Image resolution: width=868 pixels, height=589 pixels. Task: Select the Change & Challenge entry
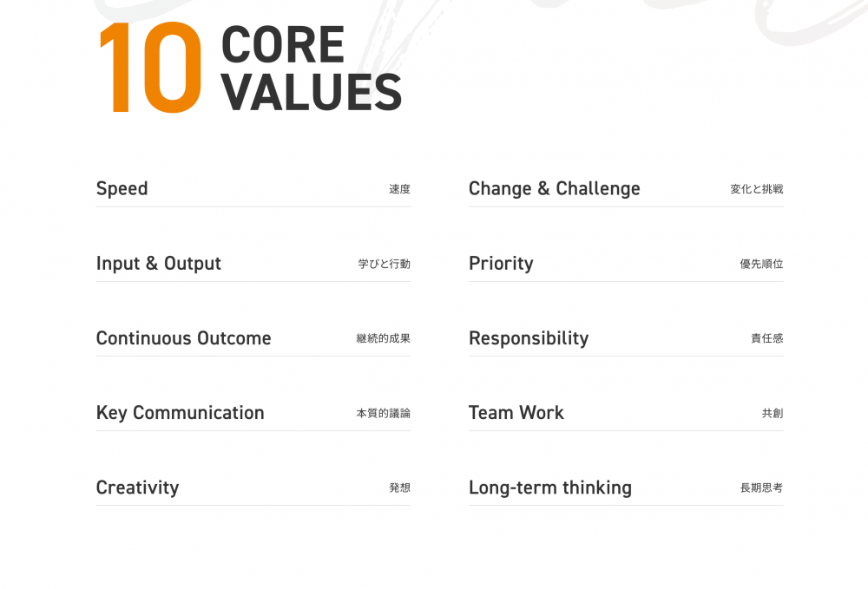[626, 189]
